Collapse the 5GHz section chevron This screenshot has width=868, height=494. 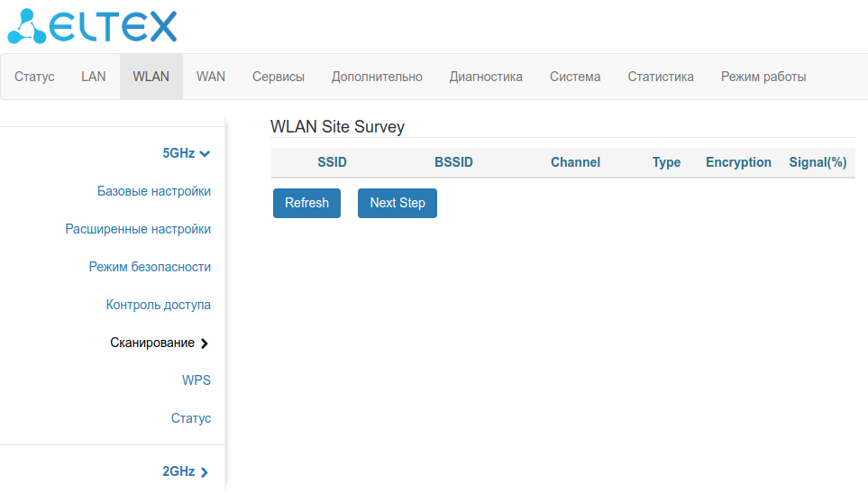[x=205, y=154]
